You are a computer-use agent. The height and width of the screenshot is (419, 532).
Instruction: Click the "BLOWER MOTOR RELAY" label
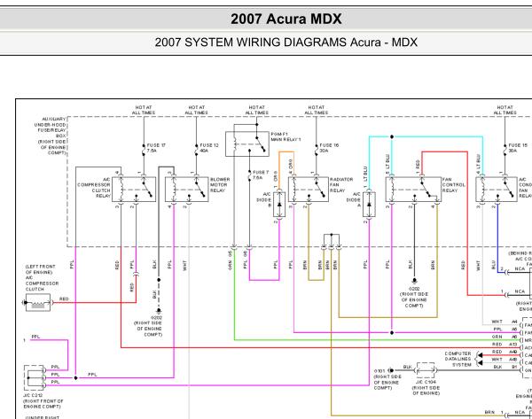pos(220,185)
